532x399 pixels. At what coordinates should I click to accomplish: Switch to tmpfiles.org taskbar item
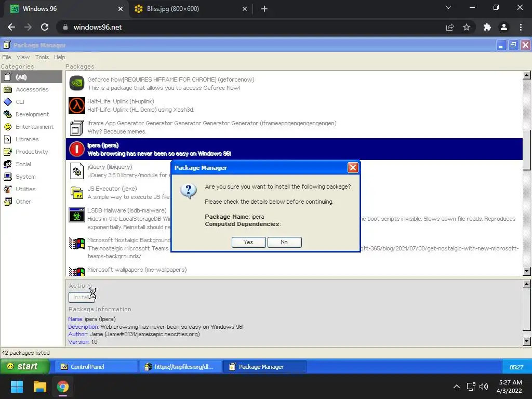(x=180, y=367)
